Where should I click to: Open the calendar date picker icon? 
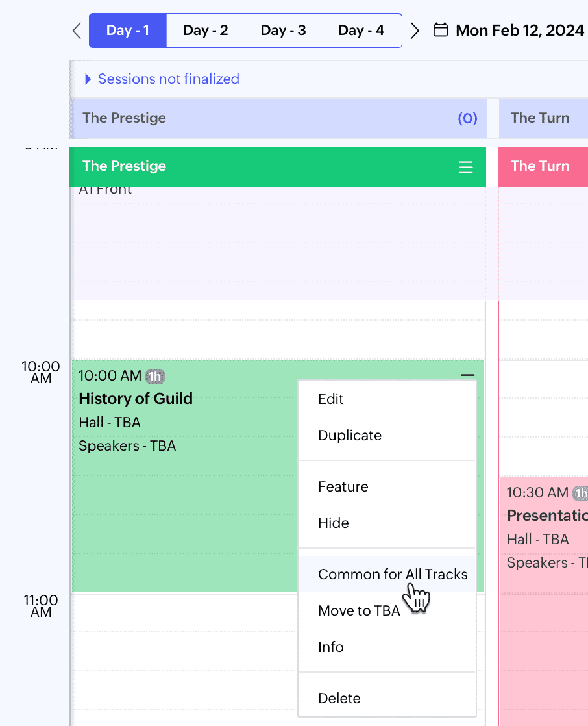coord(441,31)
